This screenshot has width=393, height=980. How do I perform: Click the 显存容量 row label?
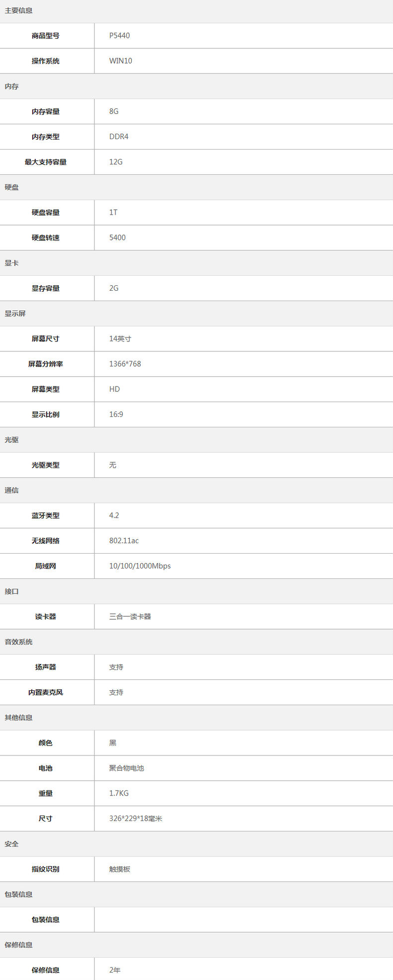coord(46,288)
